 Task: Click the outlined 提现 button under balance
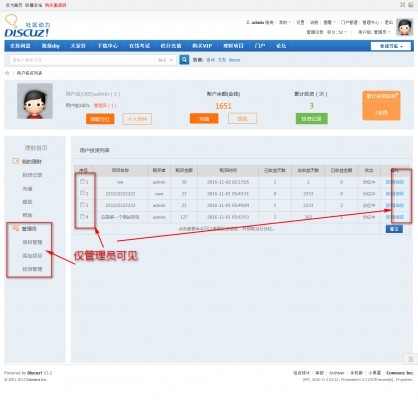click(242, 119)
